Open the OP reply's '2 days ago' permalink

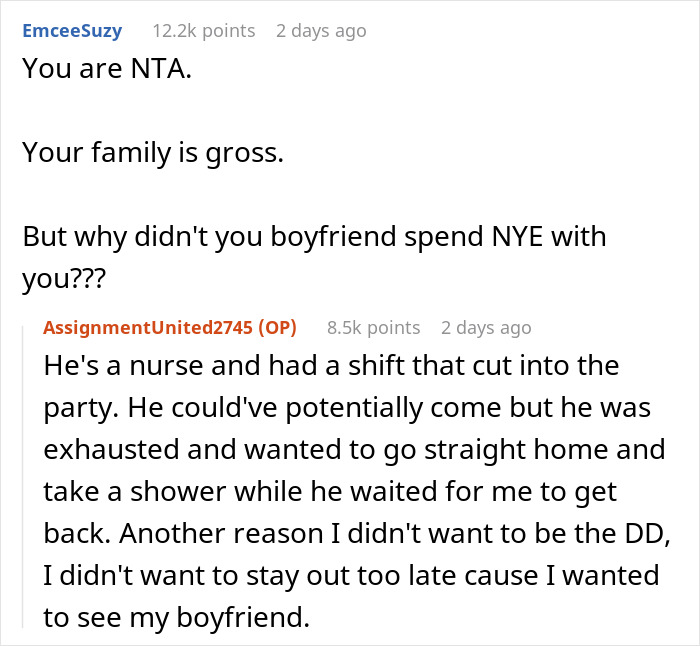point(486,328)
